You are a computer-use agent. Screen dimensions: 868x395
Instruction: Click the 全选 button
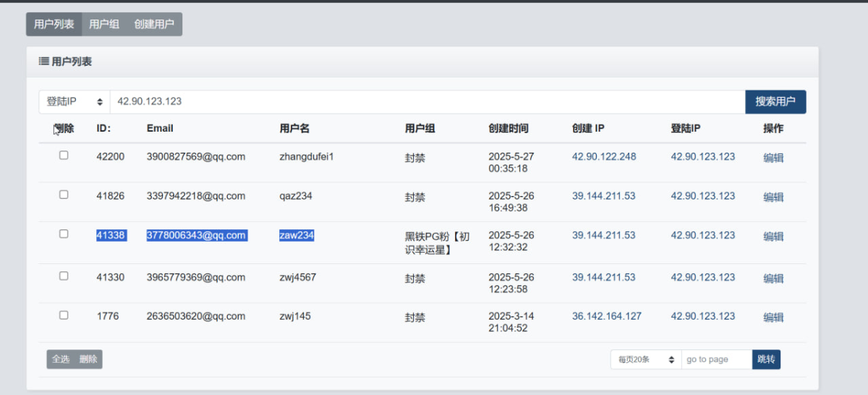pos(61,360)
